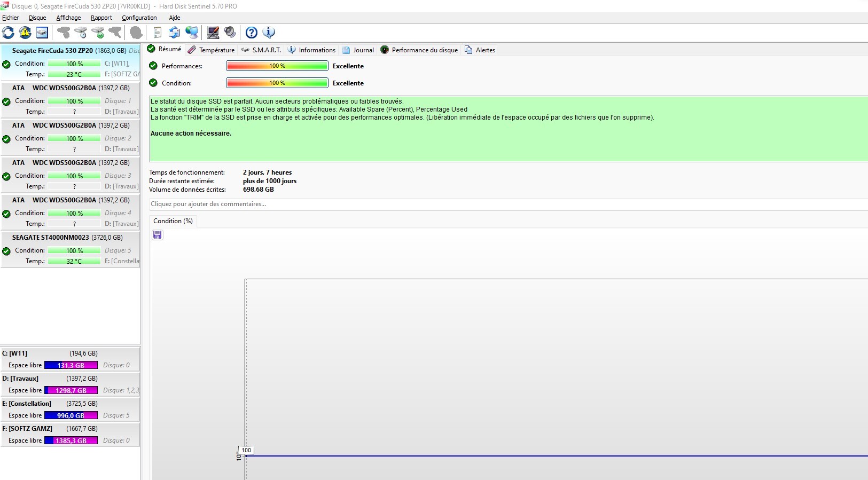
Task: Click the speaker toolbar icon
Action: tap(230, 33)
